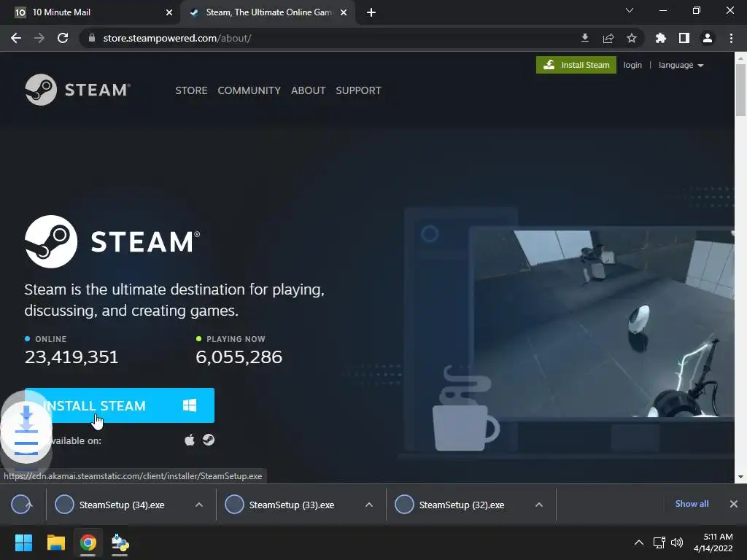Click the newest in-progress download spinner item
This screenshot has height=560, width=747.
21,505
